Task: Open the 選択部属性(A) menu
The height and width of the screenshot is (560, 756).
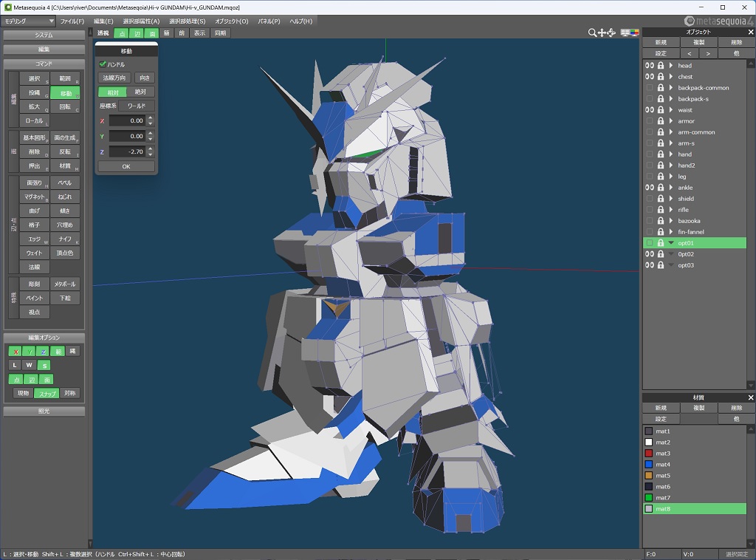Action: (141, 21)
